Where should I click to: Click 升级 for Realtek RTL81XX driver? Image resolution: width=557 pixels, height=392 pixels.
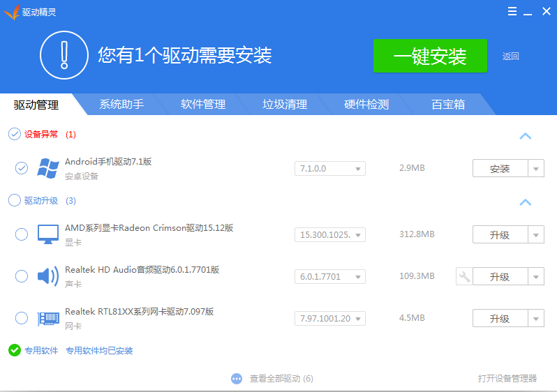tap(500, 319)
